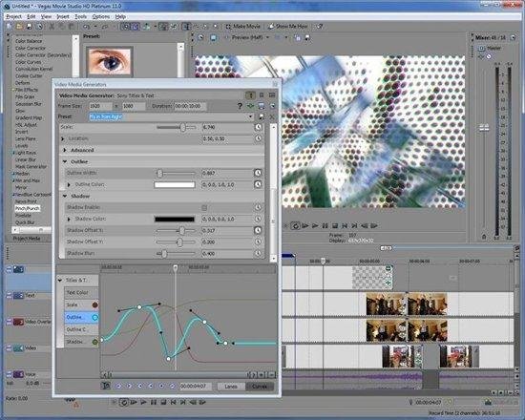
Task: Click the cut scissors icon
Action: point(52,27)
